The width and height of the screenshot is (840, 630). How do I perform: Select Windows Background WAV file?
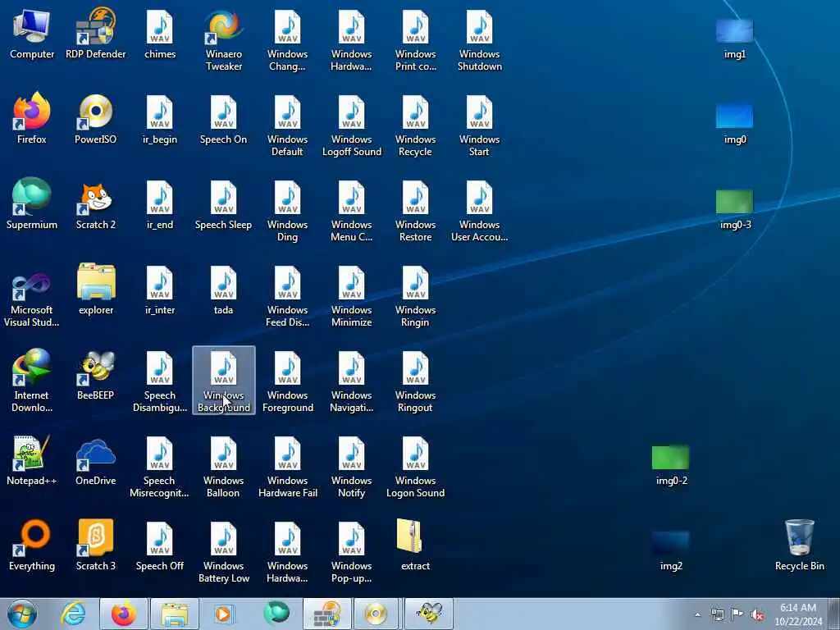click(x=223, y=381)
